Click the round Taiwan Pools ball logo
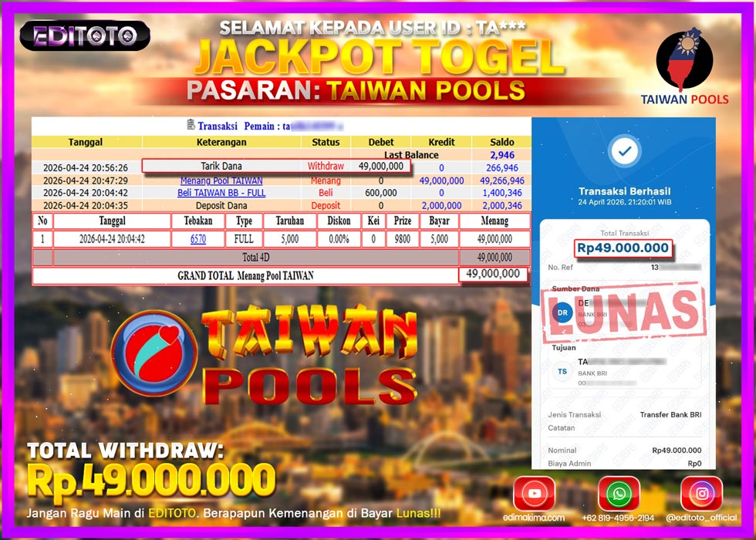 [x=154, y=353]
